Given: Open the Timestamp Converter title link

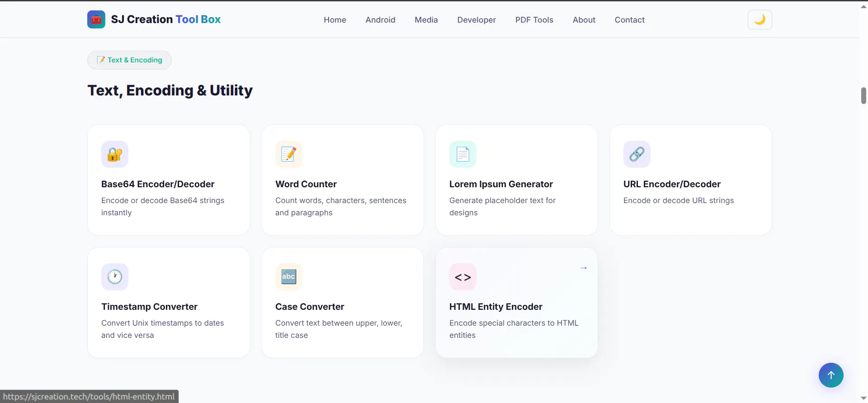Looking at the screenshot, I should (149, 307).
